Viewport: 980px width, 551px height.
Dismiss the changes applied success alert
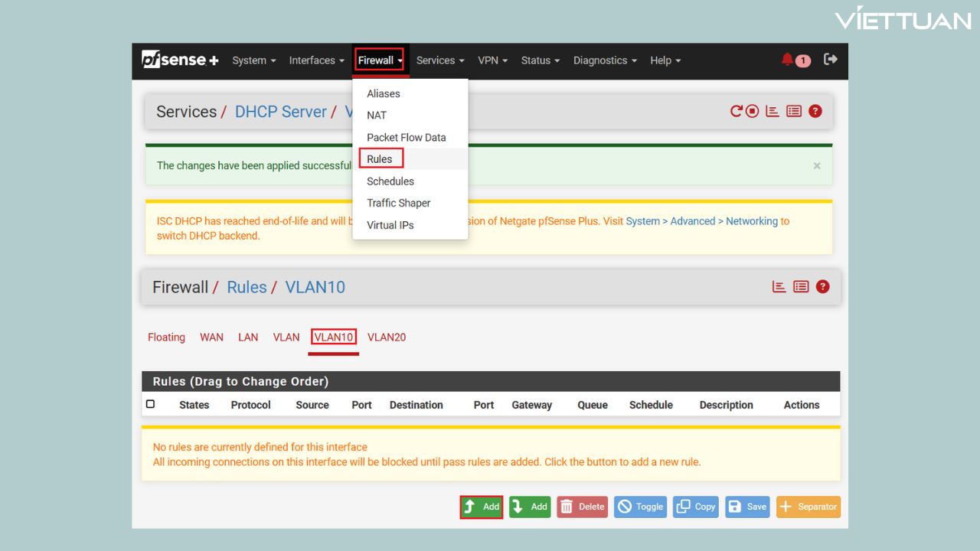(817, 166)
